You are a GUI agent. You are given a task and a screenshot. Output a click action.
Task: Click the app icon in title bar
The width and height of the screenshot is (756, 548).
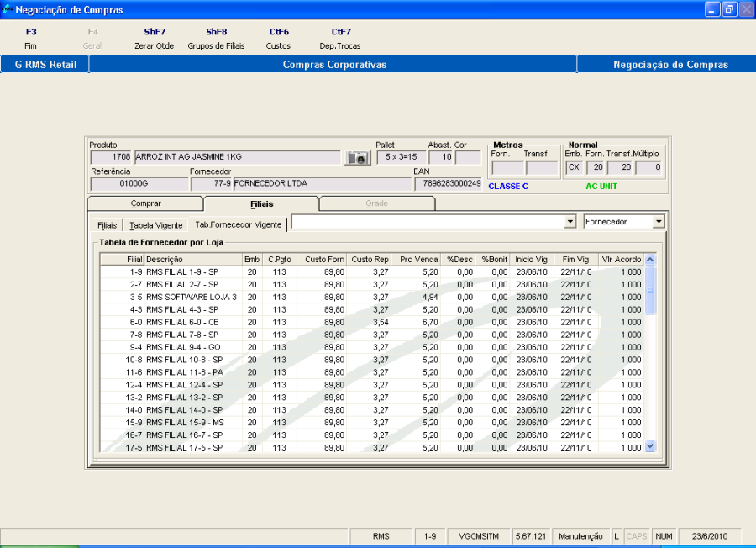[8, 10]
